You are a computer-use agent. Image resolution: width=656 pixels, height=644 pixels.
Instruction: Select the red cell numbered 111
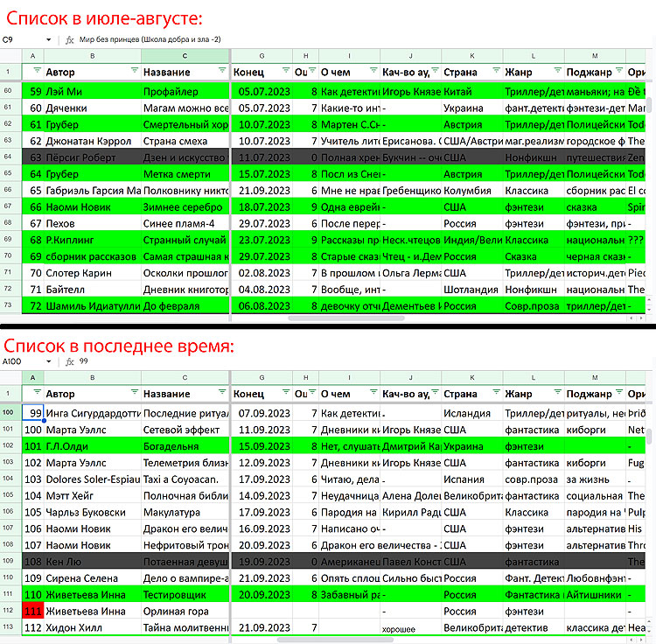pyautogui.click(x=33, y=611)
